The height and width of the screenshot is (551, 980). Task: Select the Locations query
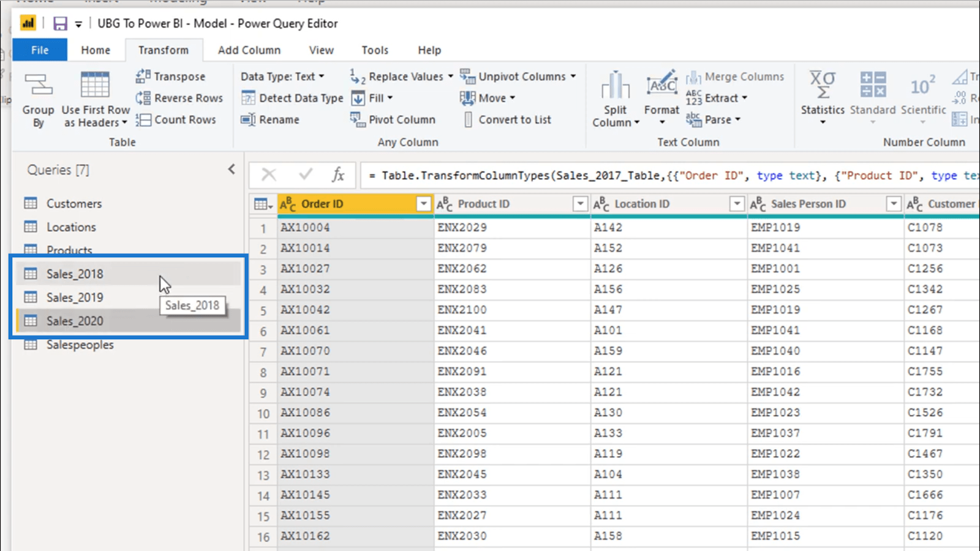pos(129,227)
